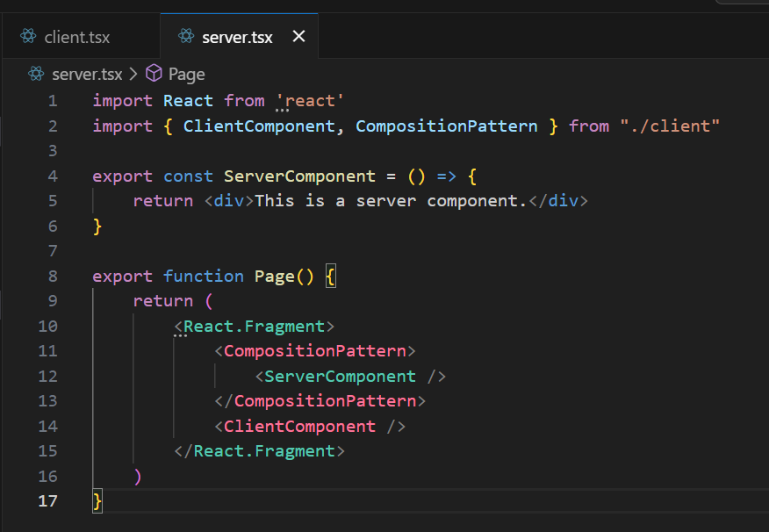Viewport: 769px width, 532px height.
Task: Click the 'function' keyword on line 8
Action: 204,277
